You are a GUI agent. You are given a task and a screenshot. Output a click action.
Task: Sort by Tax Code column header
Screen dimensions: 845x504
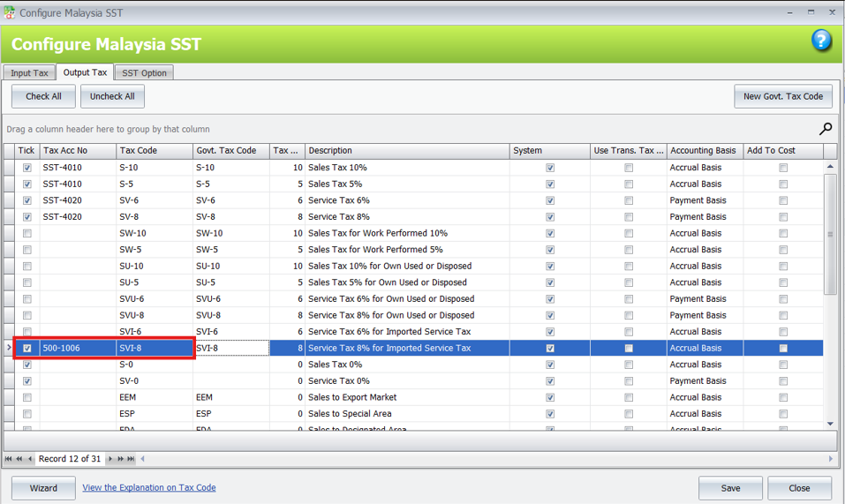155,151
